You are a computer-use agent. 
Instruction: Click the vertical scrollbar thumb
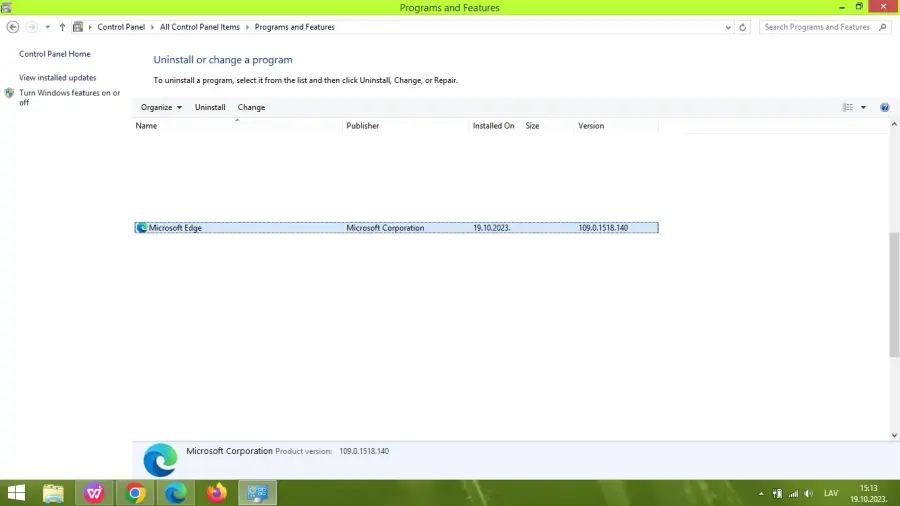[x=894, y=294]
